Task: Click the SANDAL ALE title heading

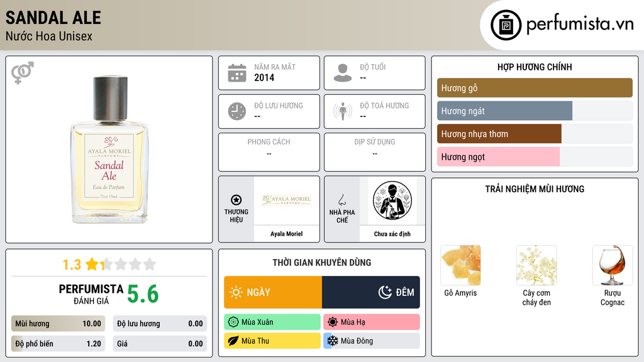Action: point(53,18)
